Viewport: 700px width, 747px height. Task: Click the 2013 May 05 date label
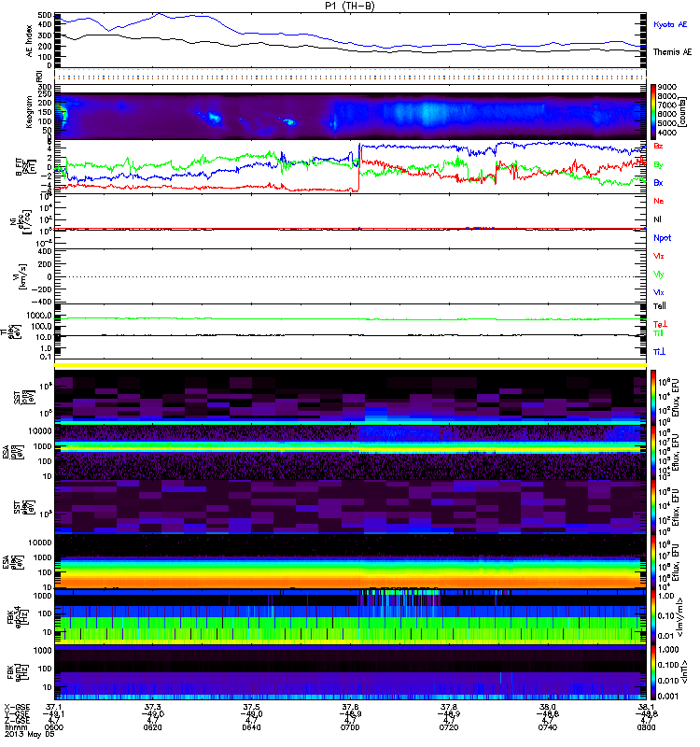point(30,734)
